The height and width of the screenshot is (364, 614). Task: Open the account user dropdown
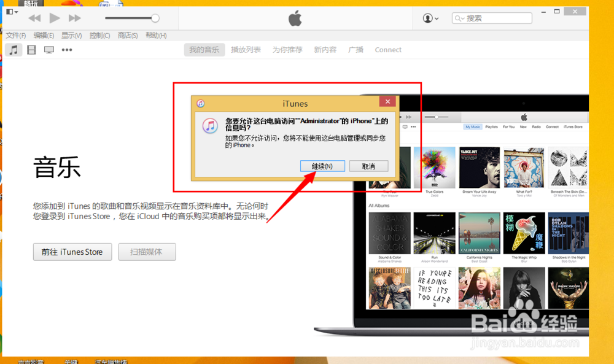pyautogui.click(x=431, y=18)
